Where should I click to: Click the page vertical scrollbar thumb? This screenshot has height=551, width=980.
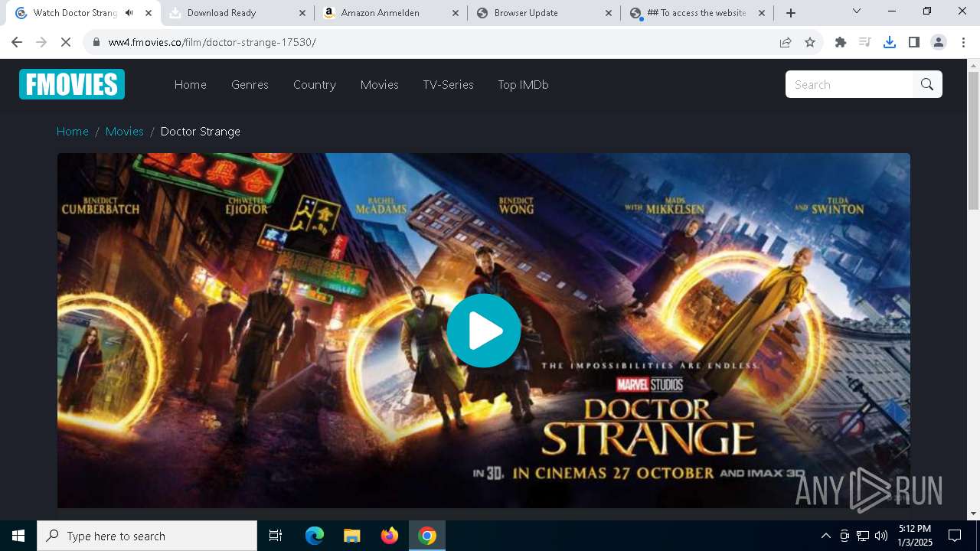973,141
